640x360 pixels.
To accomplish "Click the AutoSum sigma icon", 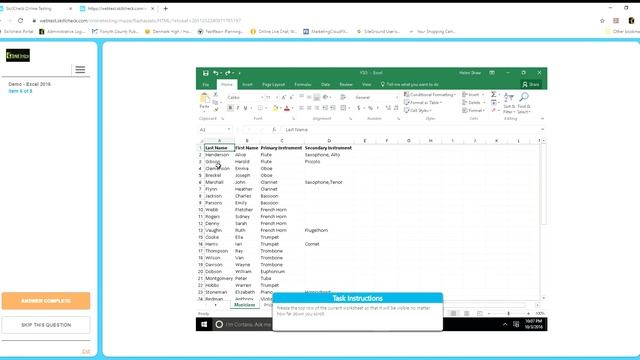I will point(493,95).
